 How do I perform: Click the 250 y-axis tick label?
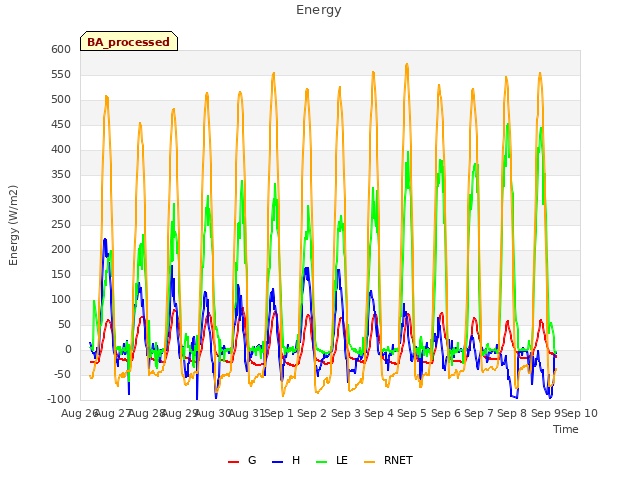pyautogui.click(x=61, y=224)
